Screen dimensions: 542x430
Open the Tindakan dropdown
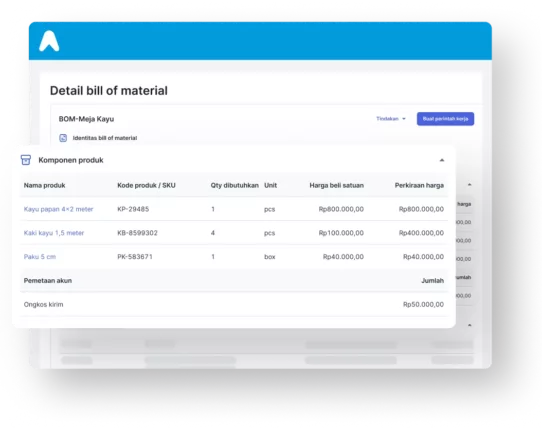click(391, 119)
